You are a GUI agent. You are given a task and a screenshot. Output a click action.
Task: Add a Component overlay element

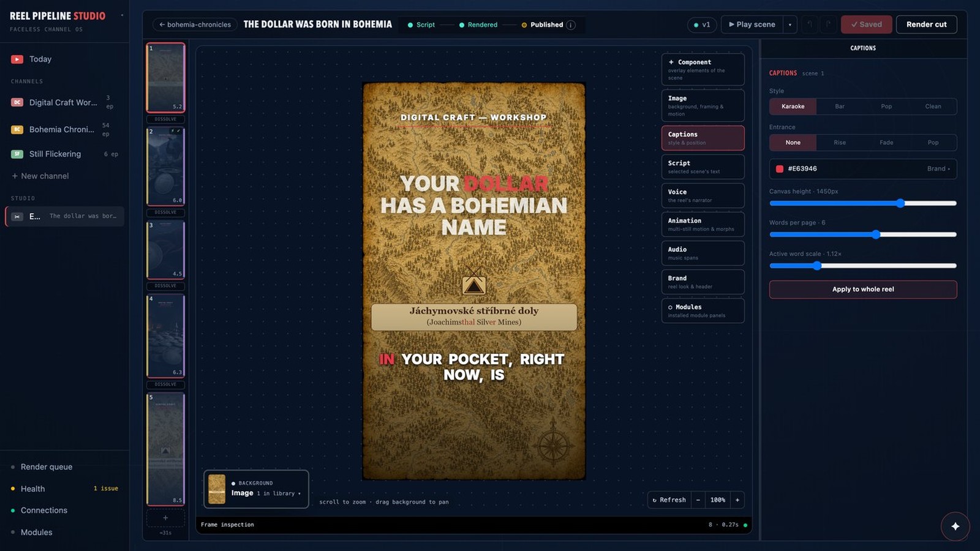click(x=703, y=69)
